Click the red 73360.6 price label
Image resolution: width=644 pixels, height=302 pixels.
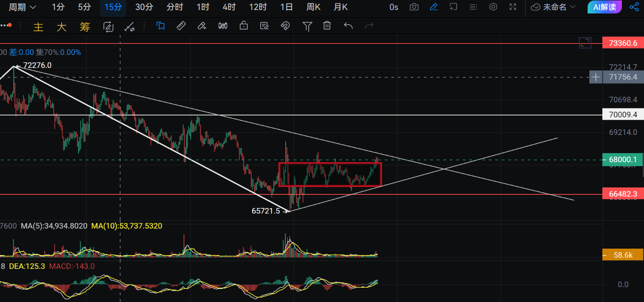point(623,43)
